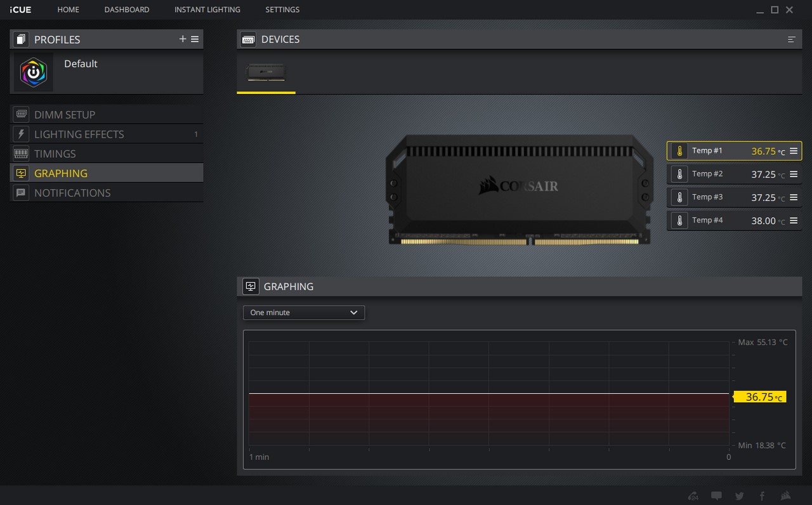Screen dimensions: 812x505
Task: Open INSTANT LIGHTING
Action: tap(207, 10)
